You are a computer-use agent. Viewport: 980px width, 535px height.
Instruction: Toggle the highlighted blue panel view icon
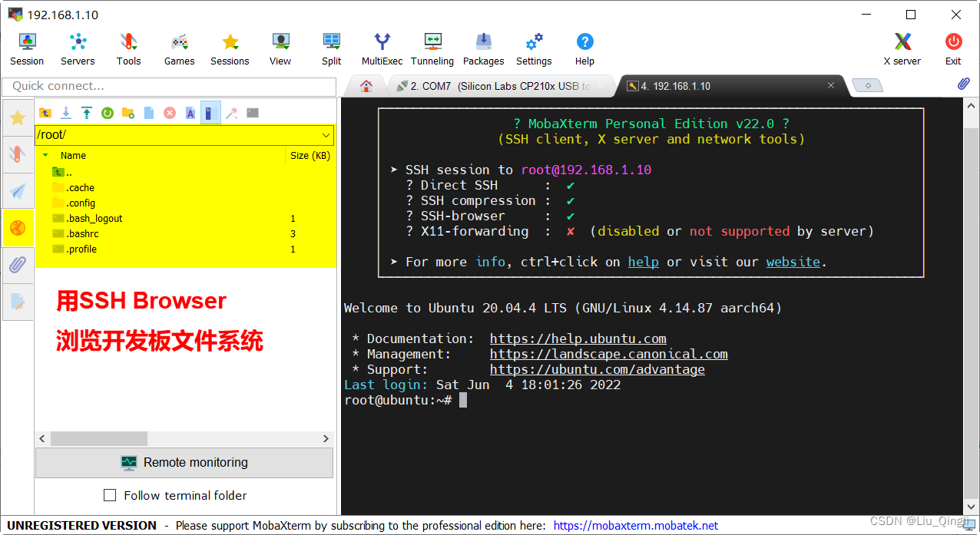(211, 113)
